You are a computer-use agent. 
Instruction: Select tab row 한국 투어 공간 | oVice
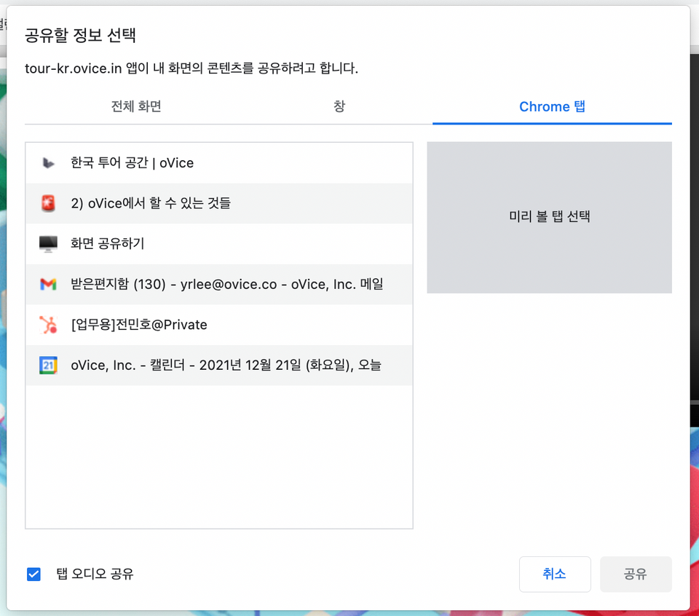click(219, 163)
